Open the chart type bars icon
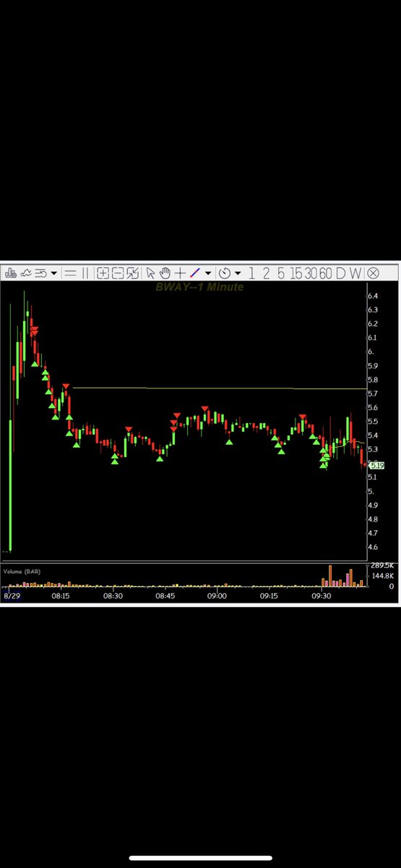Viewport: 401px width, 868px height. [x=11, y=273]
